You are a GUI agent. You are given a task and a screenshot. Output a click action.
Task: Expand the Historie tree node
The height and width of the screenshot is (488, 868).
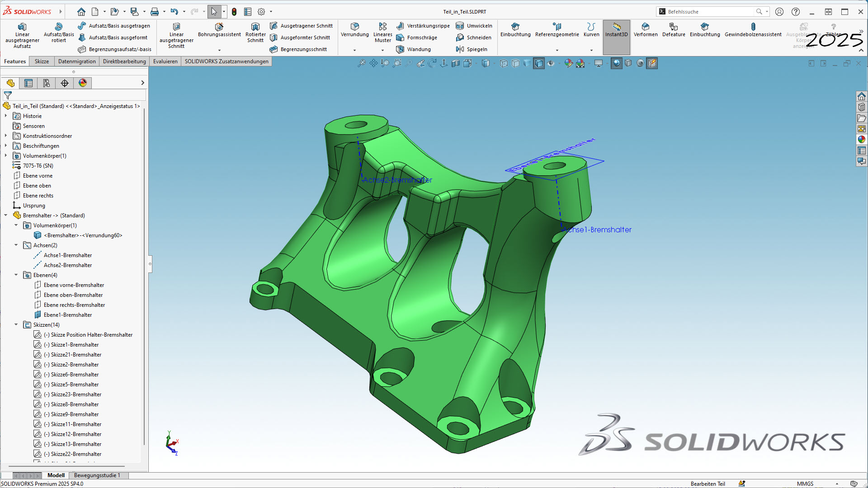tap(6, 116)
